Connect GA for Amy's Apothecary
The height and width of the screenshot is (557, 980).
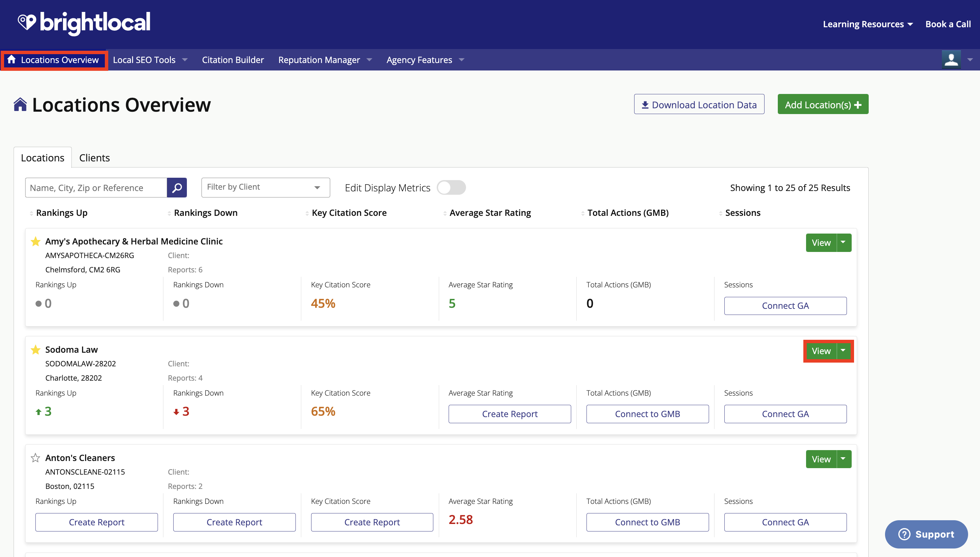pyautogui.click(x=785, y=306)
